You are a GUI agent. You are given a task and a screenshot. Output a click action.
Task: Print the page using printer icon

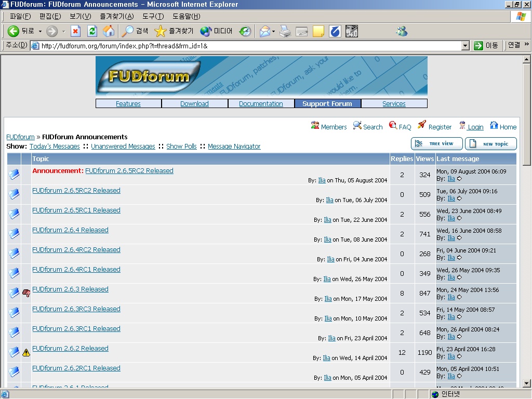pyautogui.click(x=285, y=31)
